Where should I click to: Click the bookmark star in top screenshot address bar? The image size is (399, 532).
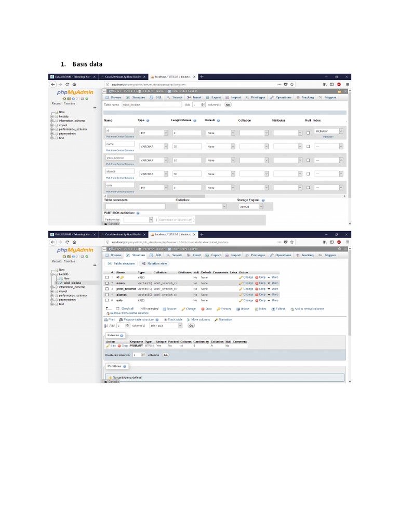292,85
